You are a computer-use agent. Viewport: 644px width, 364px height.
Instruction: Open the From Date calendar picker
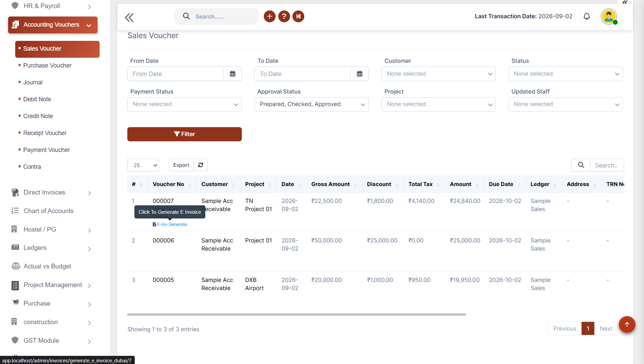coord(233,74)
